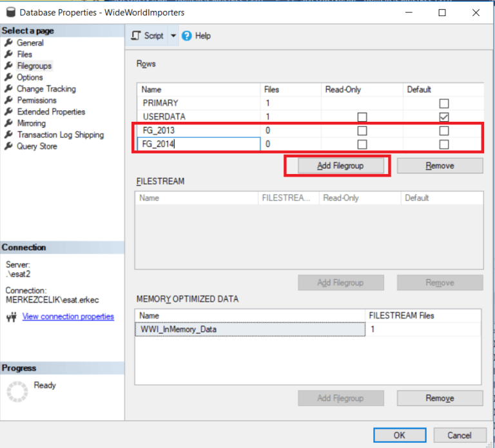Image resolution: width=495 pixels, height=448 pixels.
Task: Click the database icon in title bar
Action: 11,12
